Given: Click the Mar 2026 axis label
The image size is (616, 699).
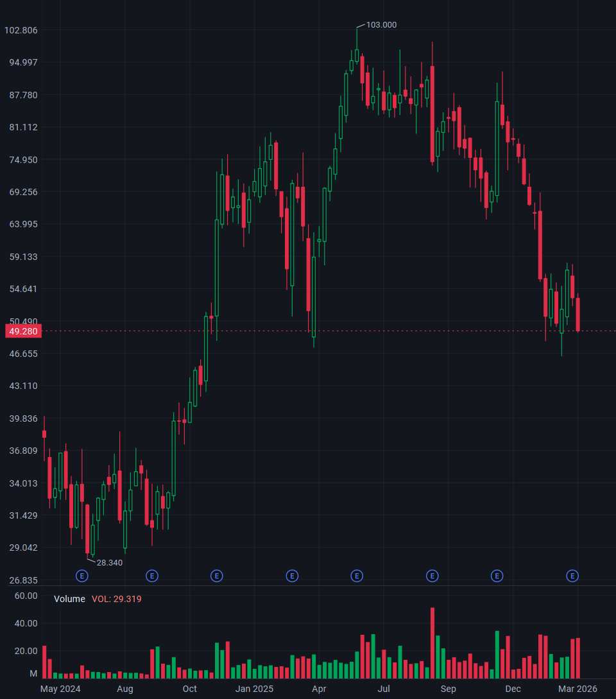Looking at the screenshot, I should tap(577, 688).
